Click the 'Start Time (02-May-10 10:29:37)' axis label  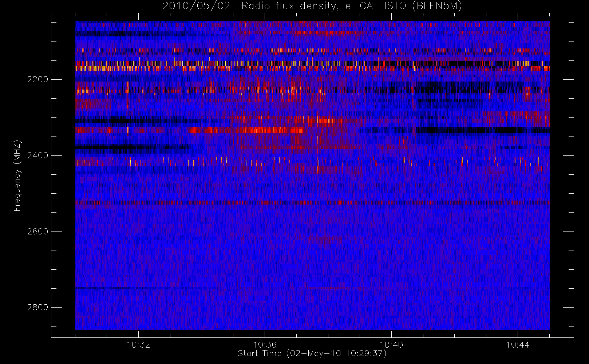click(x=312, y=353)
